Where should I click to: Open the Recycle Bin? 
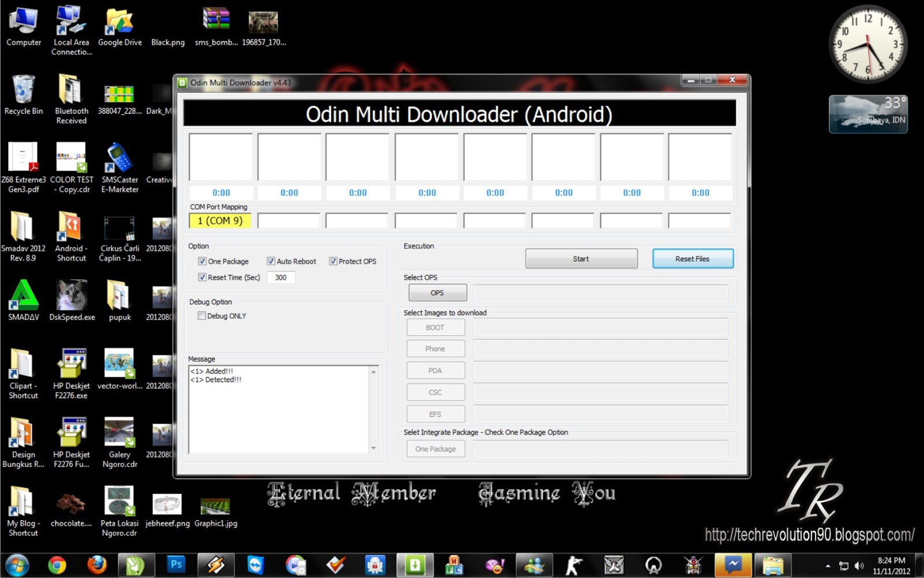[x=24, y=95]
